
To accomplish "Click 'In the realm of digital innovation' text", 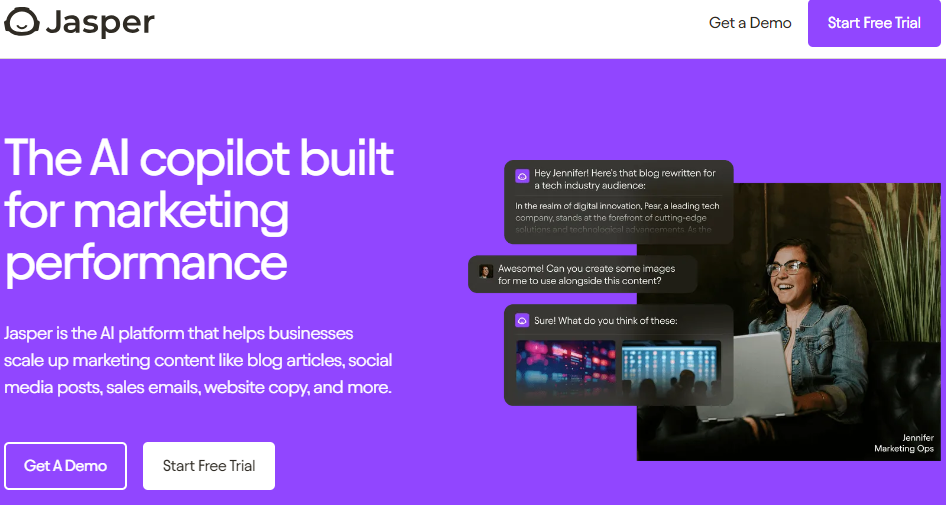I will 617,218.
